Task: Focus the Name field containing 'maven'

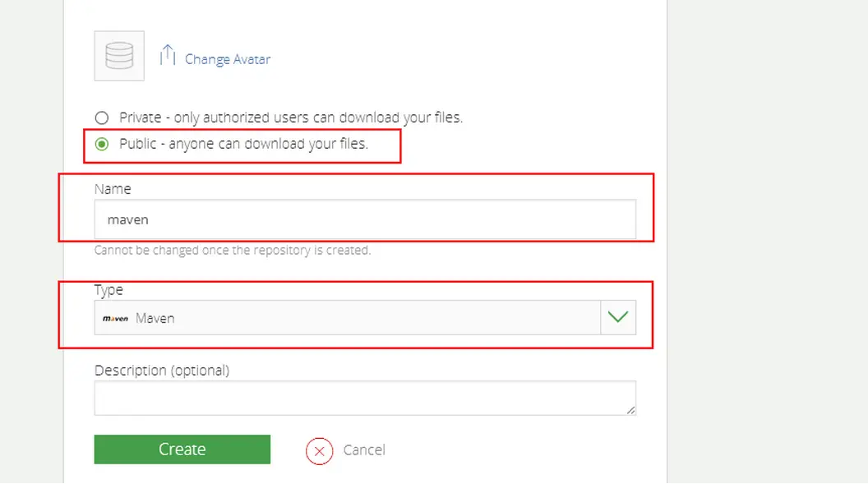Action: pos(365,219)
